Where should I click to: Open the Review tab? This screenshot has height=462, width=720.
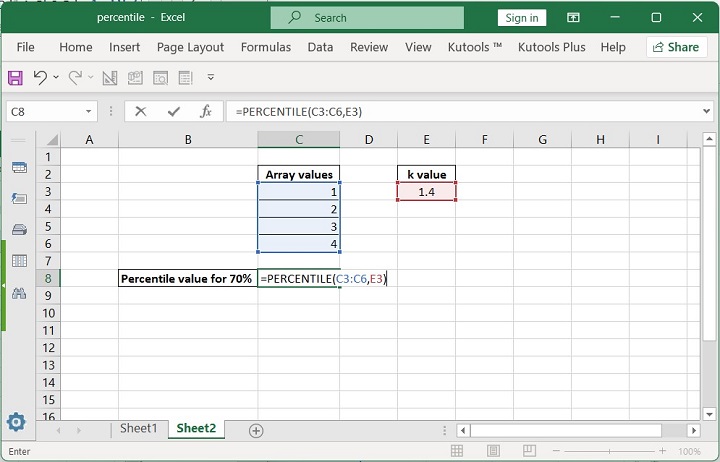click(x=369, y=47)
